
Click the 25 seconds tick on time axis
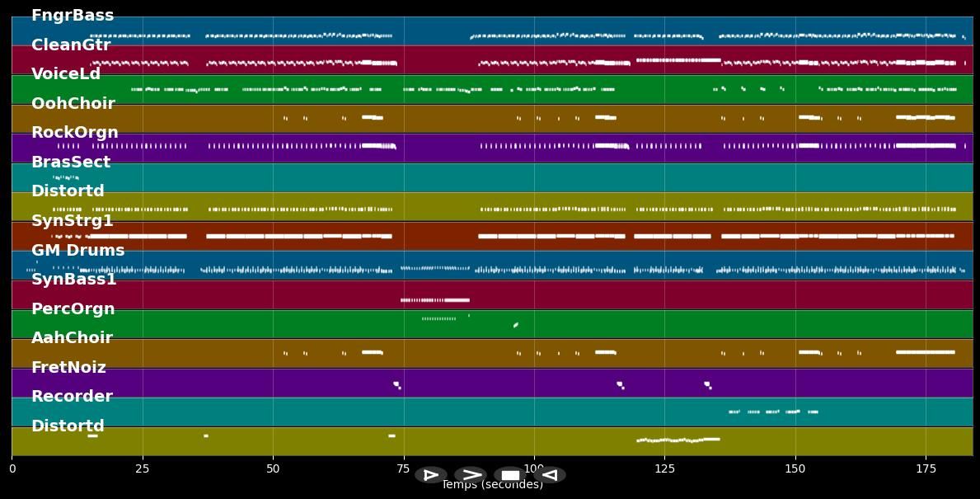(x=143, y=469)
